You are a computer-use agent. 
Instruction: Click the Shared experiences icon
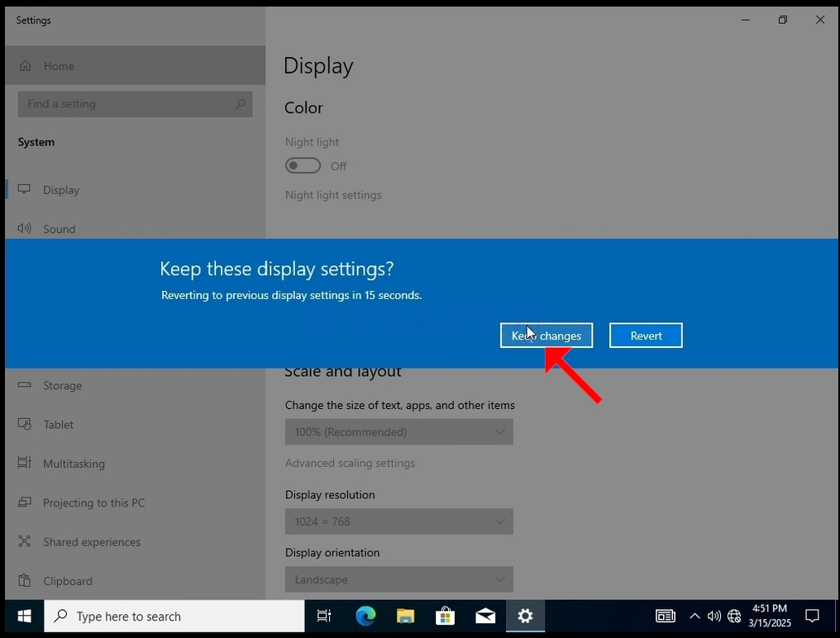(x=24, y=541)
